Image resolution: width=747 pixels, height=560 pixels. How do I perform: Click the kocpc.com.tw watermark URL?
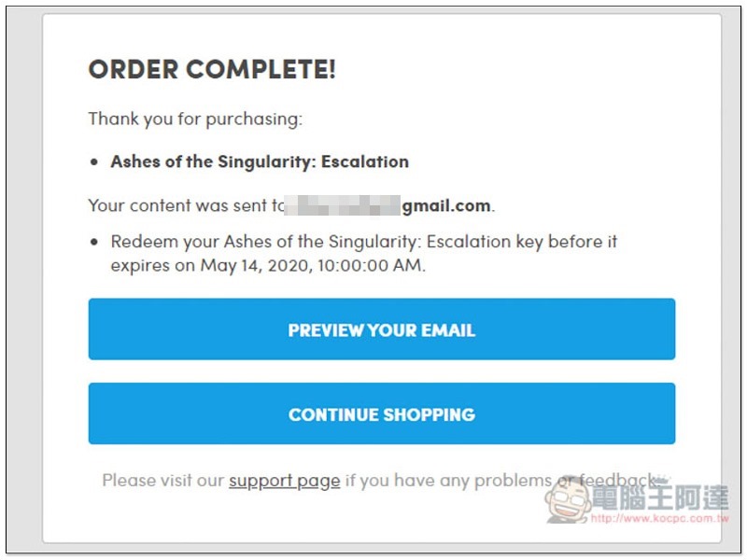click(660, 519)
